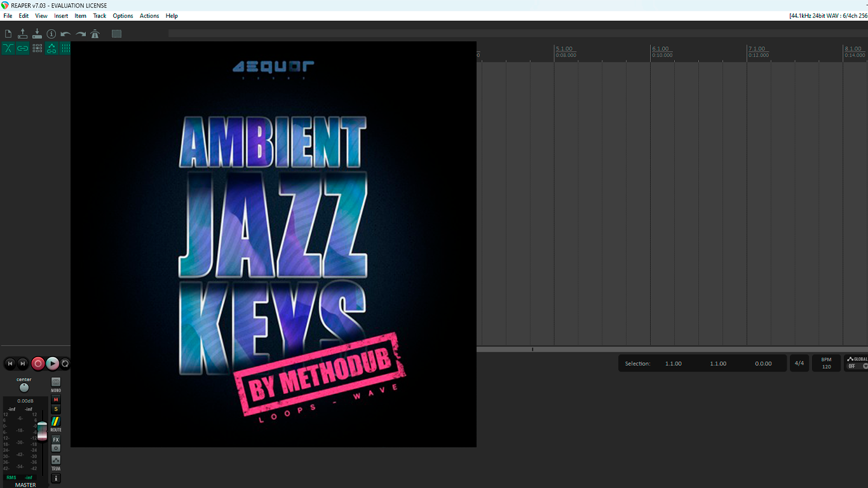
Task: Click the Play button in transport
Action: tap(53, 363)
